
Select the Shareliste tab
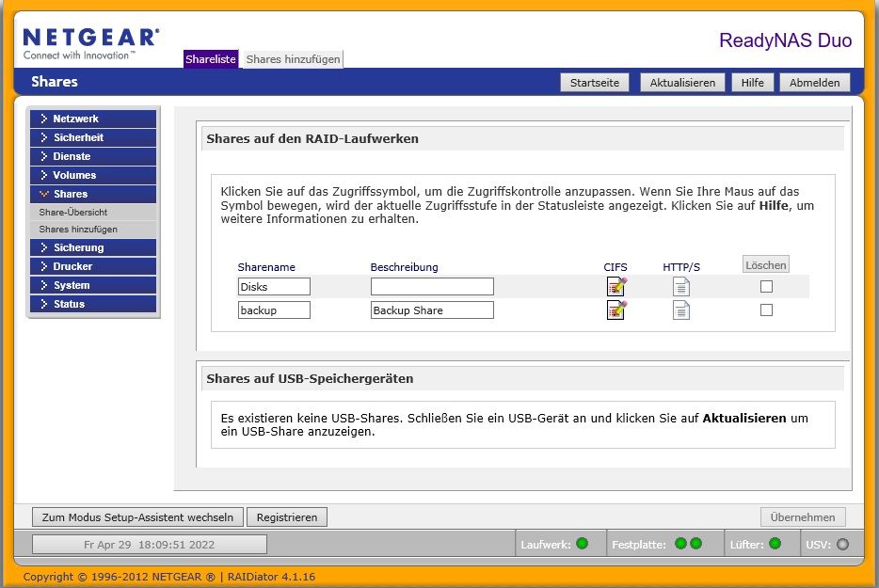(211, 59)
